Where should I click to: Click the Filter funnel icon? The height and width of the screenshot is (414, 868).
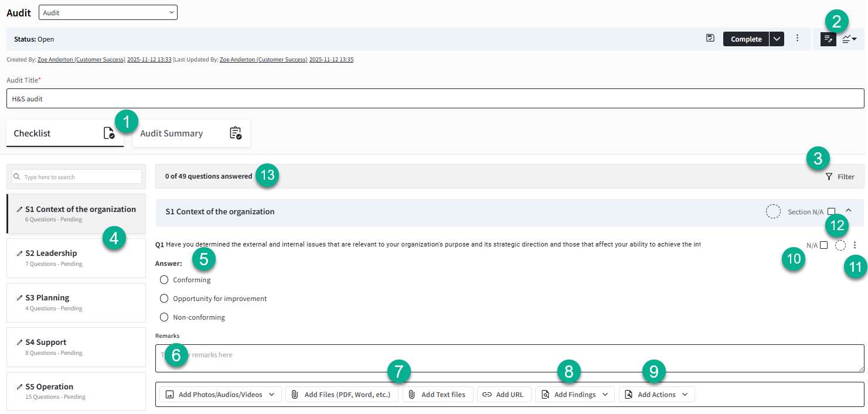(829, 176)
